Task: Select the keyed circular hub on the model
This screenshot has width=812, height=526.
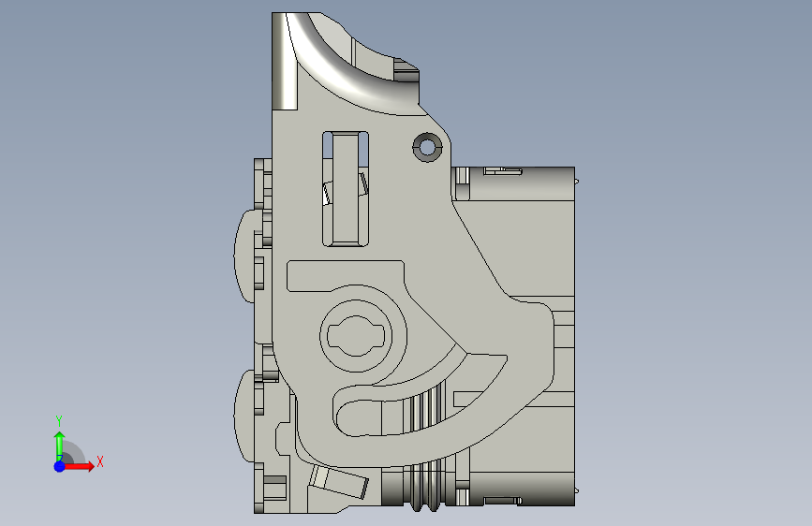Action: point(356,336)
